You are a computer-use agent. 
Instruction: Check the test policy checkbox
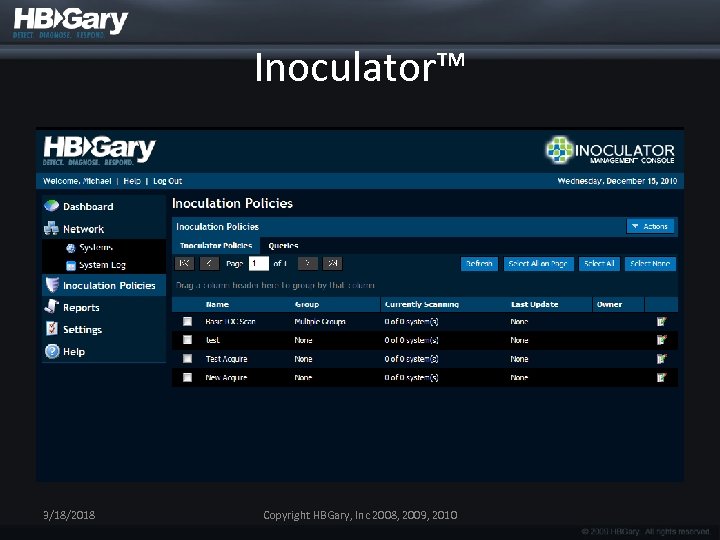click(x=187, y=340)
